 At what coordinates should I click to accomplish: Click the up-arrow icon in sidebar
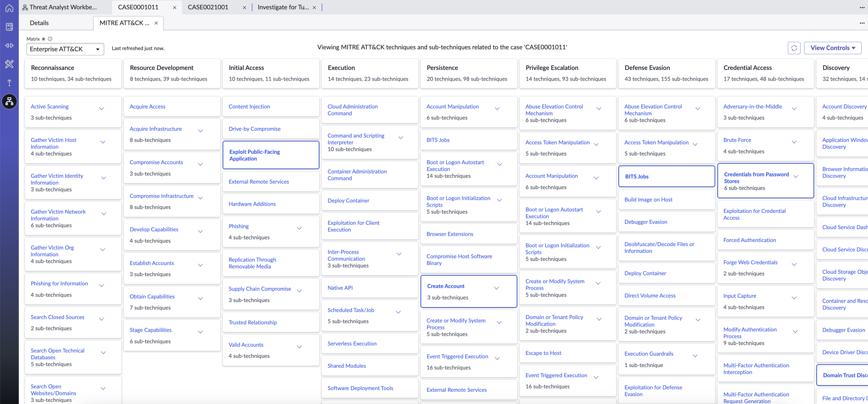pos(9,83)
